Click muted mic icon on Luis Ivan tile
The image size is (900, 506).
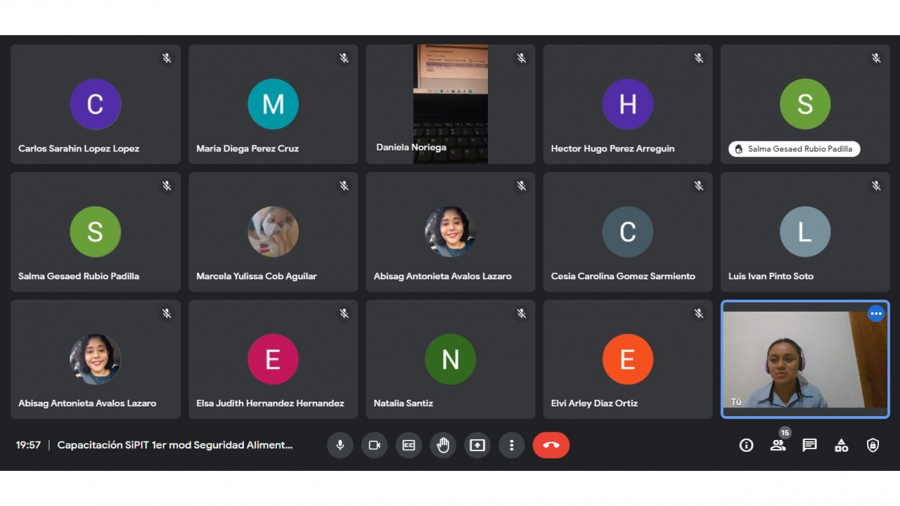(x=876, y=186)
